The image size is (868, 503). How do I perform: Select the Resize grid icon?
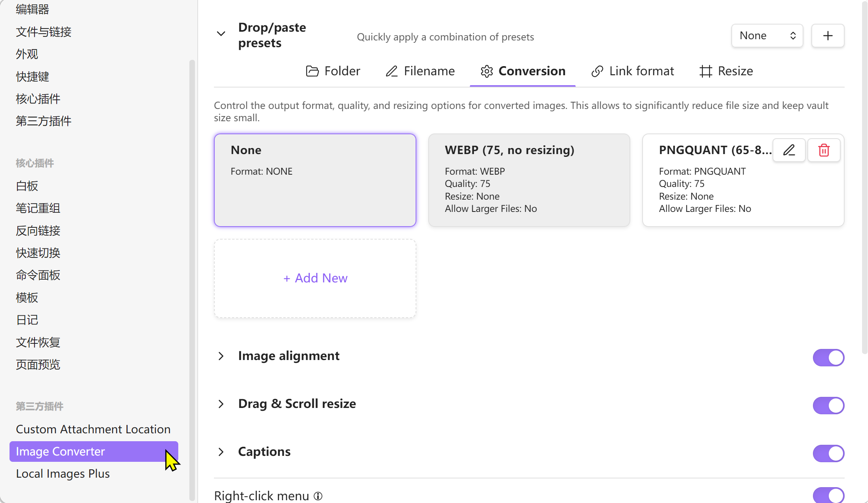pyautogui.click(x=705, y=71)
